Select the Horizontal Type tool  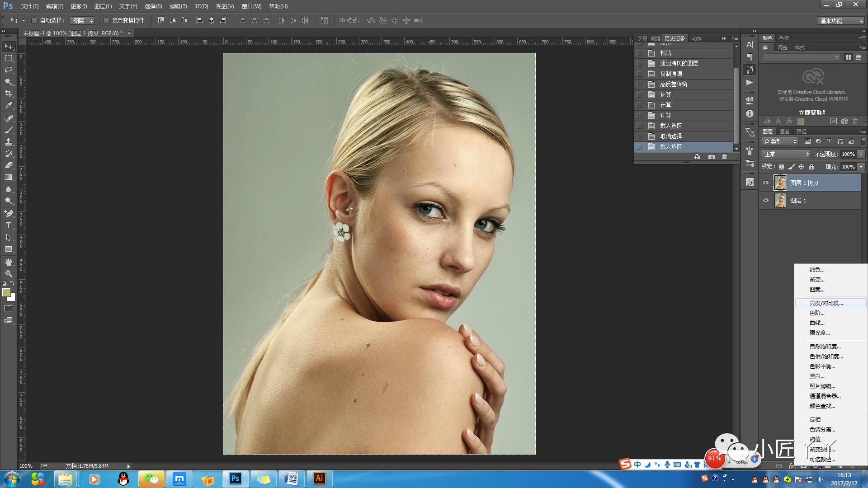tap(9, 225)
